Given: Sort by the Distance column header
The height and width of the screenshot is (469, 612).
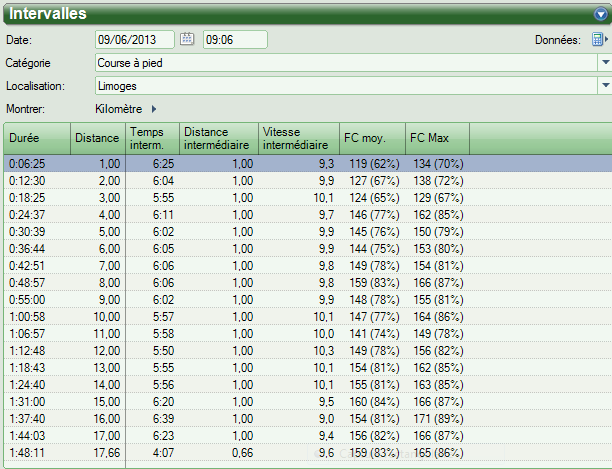Looking at the screenshot, I should (x=98, y=138).
